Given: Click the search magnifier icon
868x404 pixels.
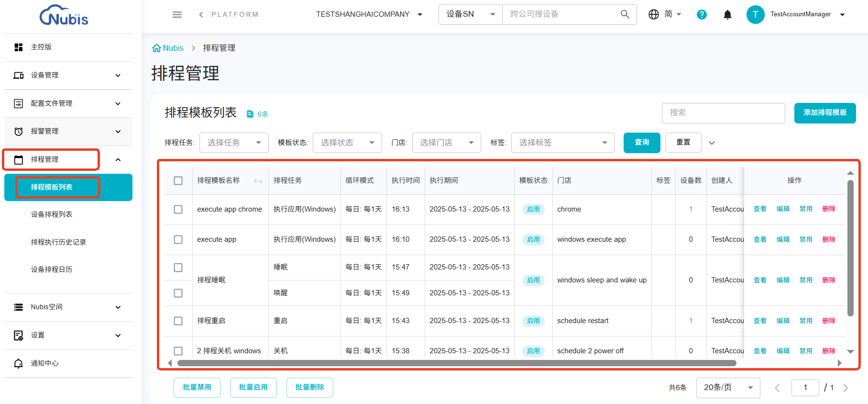Looking at the screenshot, I should (x=625, y=14).
